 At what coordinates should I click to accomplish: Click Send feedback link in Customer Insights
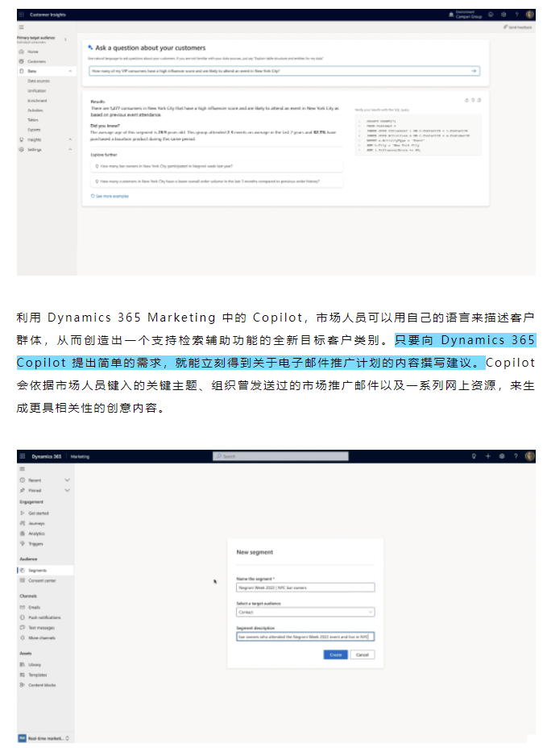click(x=518, y=27)
